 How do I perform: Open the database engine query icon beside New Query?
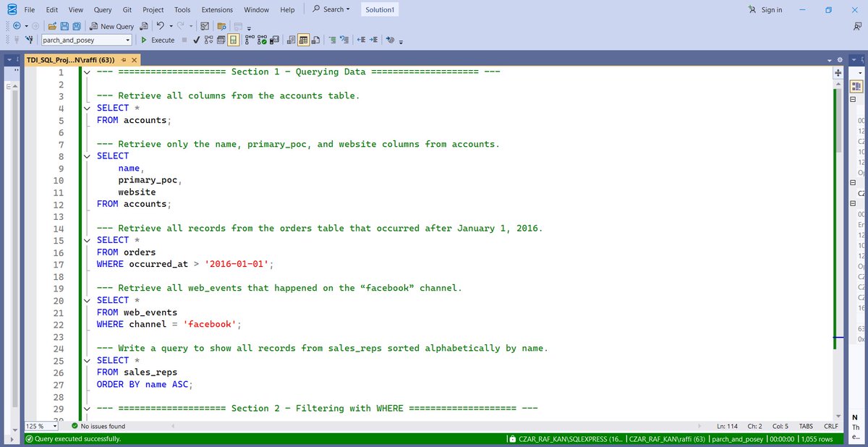[144, 26]
